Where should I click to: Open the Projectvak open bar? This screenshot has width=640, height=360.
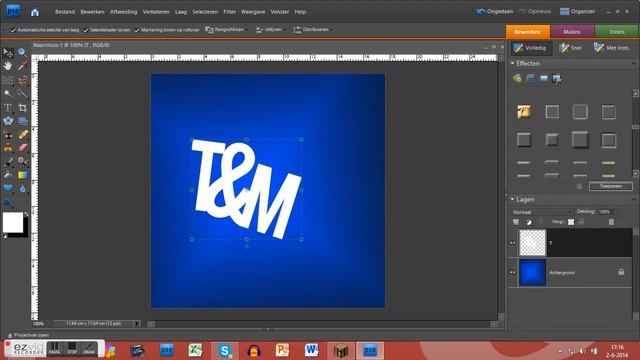[29, 335]
